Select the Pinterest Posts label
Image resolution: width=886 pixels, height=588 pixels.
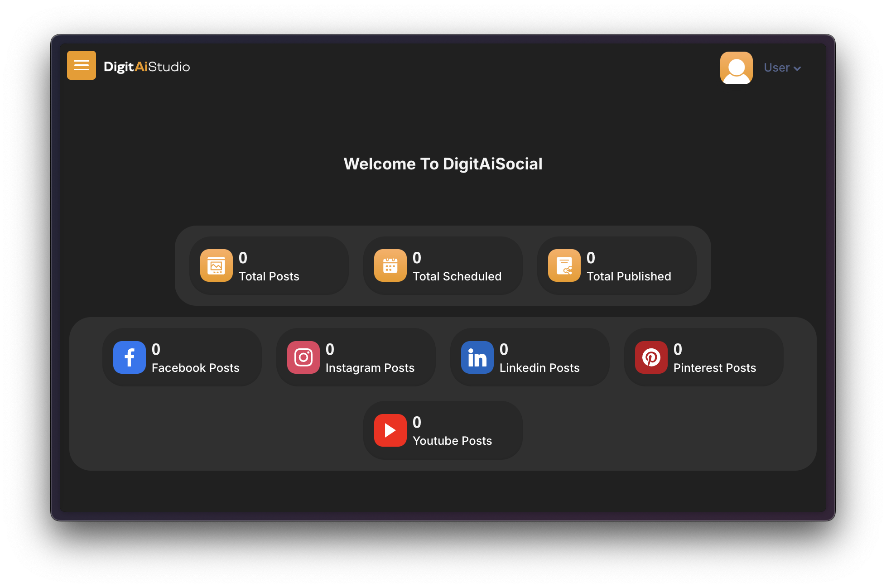click(714, 368)
